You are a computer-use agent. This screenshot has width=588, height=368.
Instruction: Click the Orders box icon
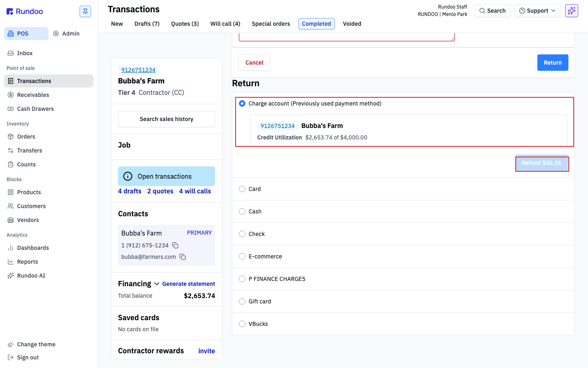point(11,137)
